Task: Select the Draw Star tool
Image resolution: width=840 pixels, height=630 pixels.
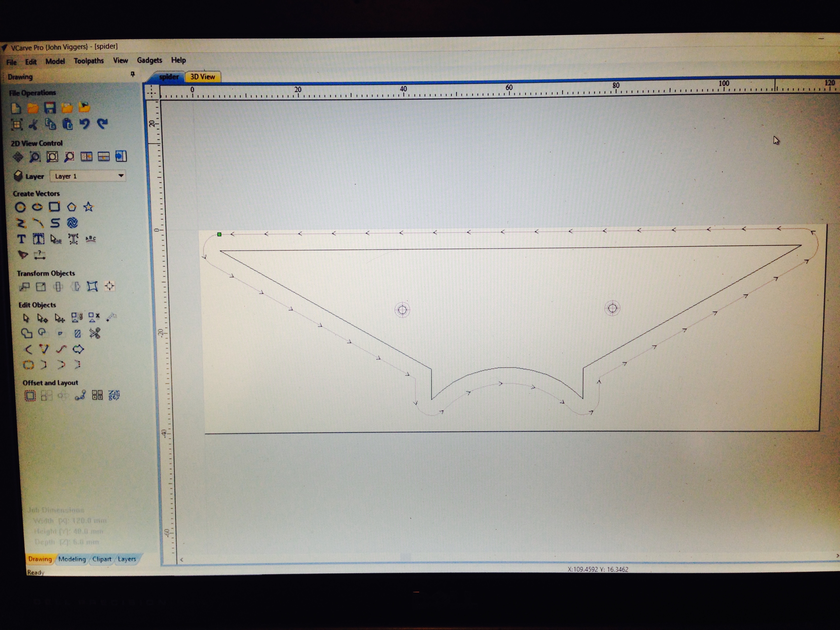Action: pyautogui.click(x=89, y=207)
